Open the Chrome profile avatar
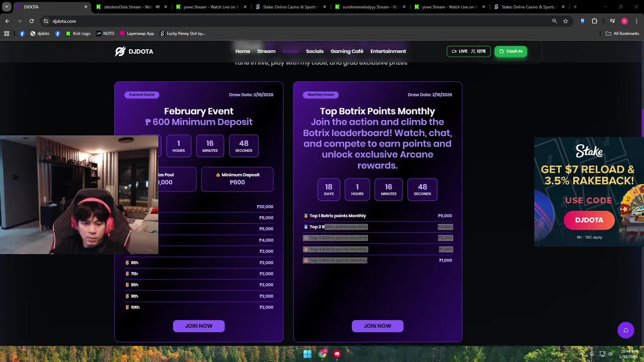 (x=624, y=21)
